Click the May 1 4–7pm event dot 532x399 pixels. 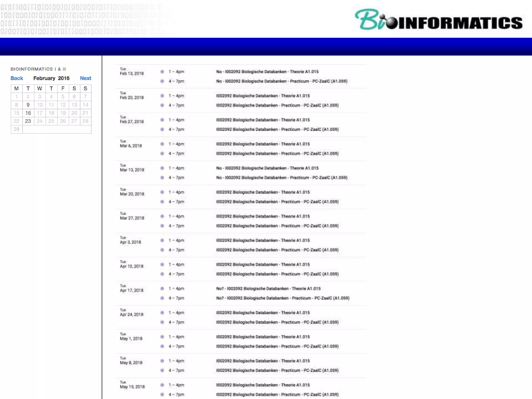[x=162, y=346]
